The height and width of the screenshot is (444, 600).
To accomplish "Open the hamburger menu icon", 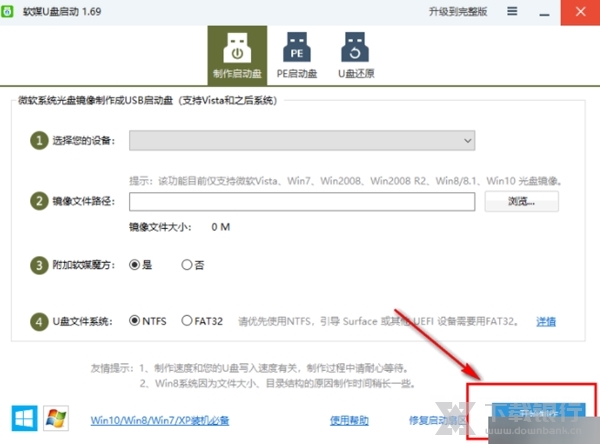I will [x=512, y=11].
